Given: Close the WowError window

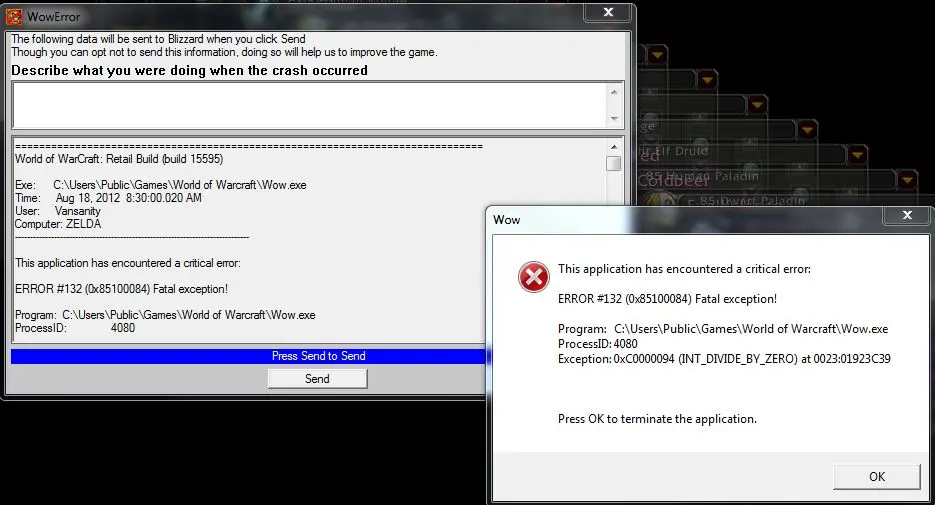Looking at the screenshot, I should (608, 12).
